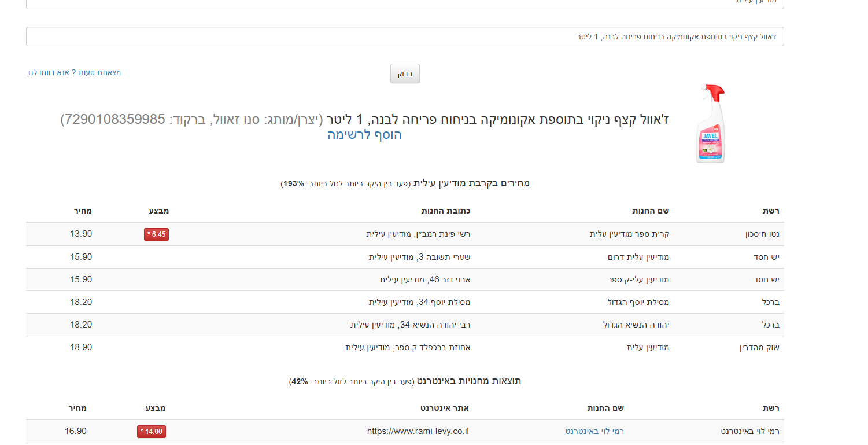Click the שערי תשובה 3 store address
This screenshot has width=868, height=445.
(420, 257)
